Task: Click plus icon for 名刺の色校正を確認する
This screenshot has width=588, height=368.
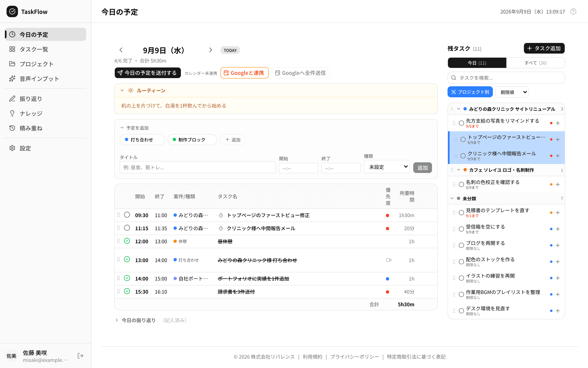Action: tap(558, 184)
